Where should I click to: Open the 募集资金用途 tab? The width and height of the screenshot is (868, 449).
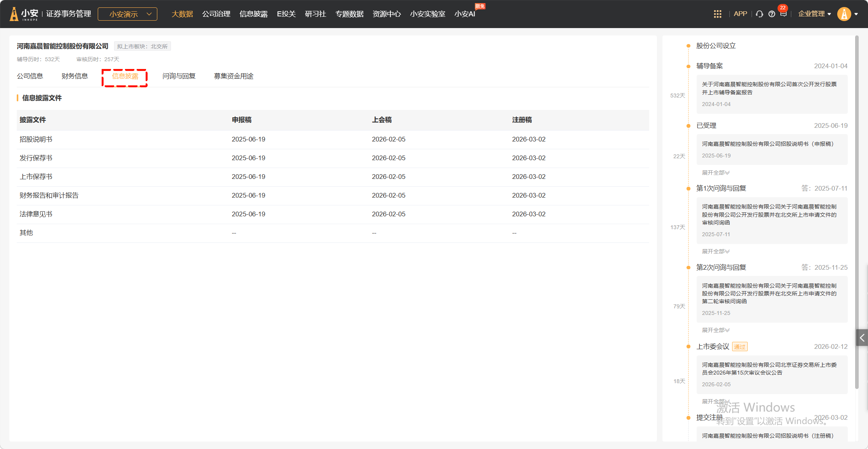pyautogui.click(x=233, y=76)
